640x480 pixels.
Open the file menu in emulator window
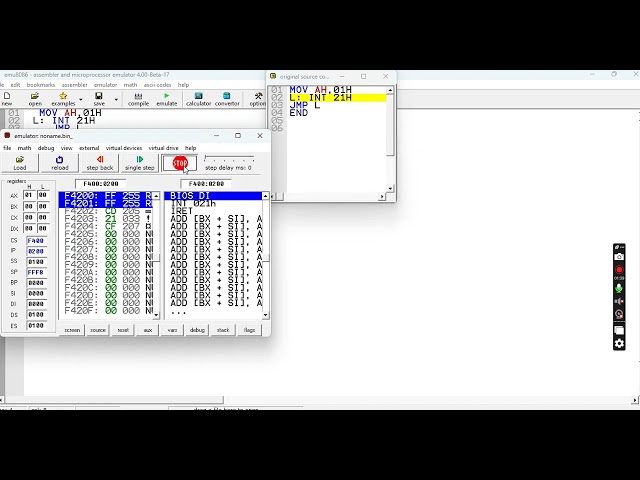click(7, 148)
